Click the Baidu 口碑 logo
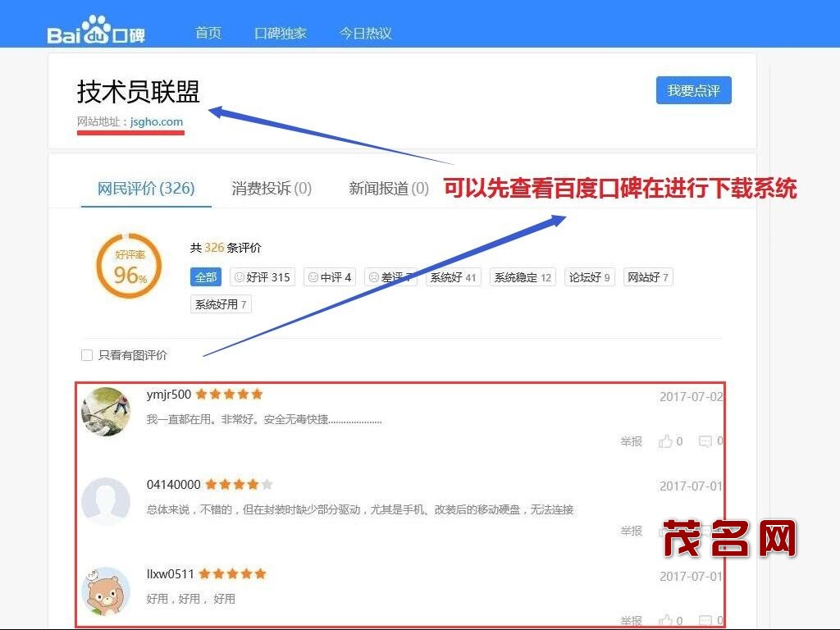This screenshot has width=840, height=630. 96,30
